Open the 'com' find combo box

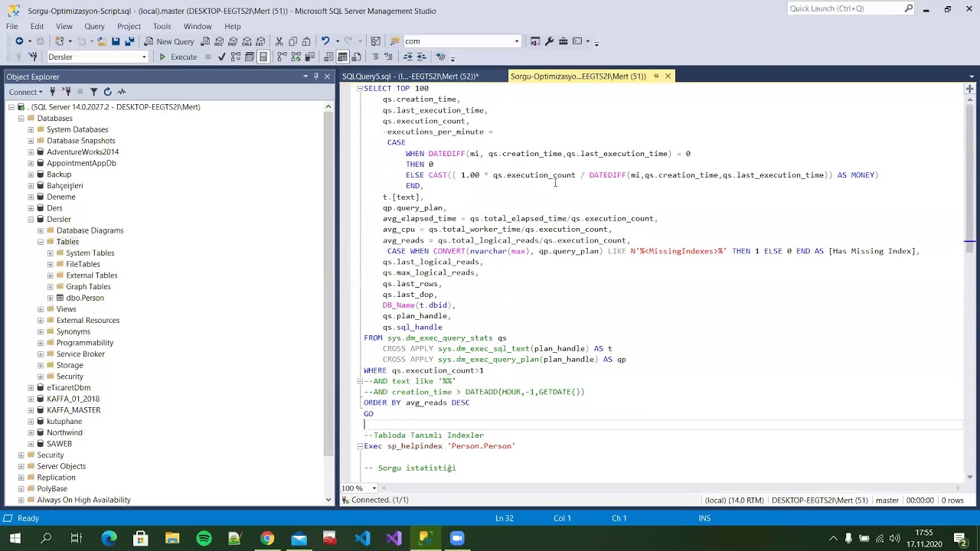[x=517, y=41]
